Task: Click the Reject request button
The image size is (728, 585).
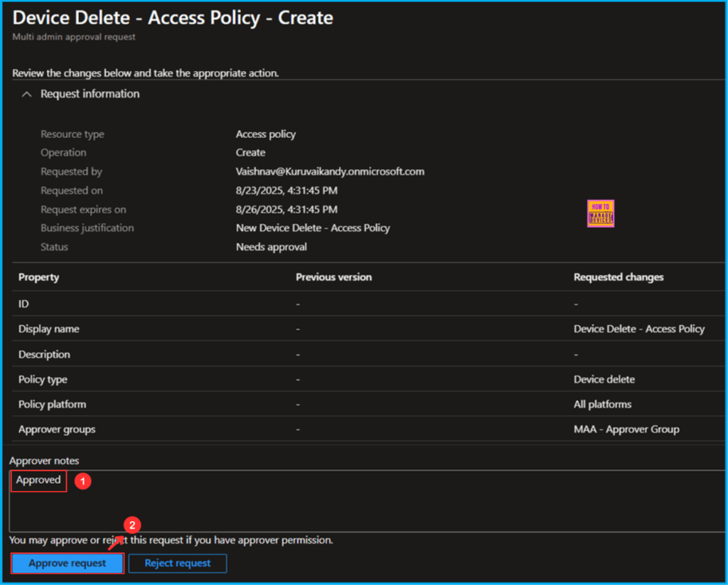Action: (x=177, y=562)
